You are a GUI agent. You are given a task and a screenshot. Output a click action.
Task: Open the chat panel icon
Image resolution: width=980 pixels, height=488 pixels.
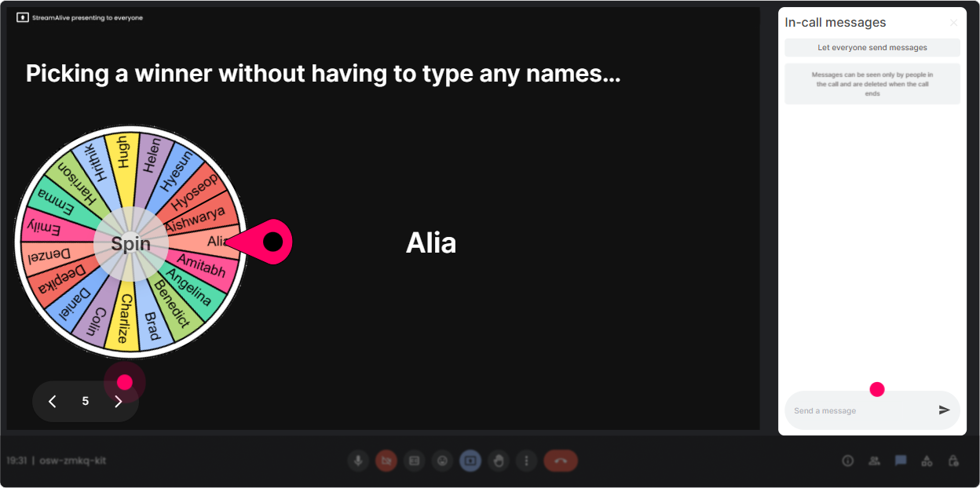click(901, 461)
